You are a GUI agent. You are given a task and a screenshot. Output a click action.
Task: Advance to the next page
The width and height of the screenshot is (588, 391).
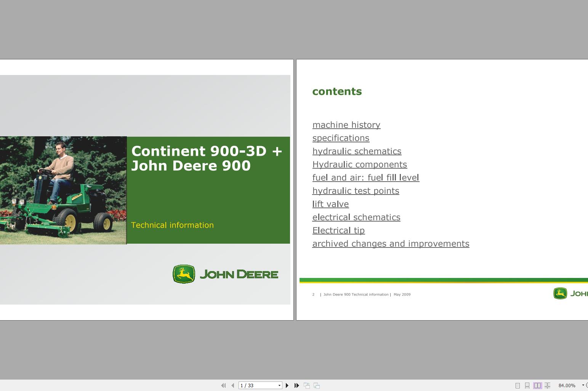[287, 385]
